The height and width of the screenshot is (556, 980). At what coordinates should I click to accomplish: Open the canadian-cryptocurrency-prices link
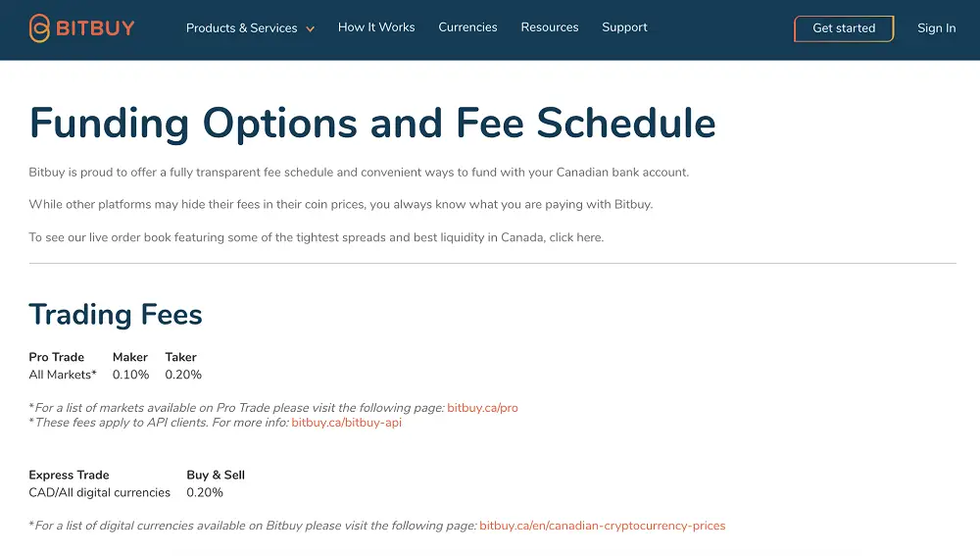click(x=602, y=526)
